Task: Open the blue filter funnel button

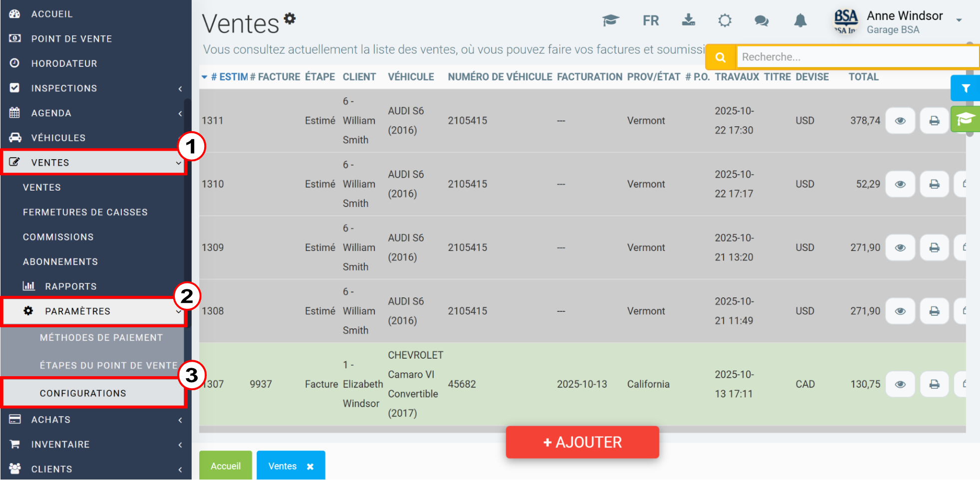Action: click(x=966, y=88)
